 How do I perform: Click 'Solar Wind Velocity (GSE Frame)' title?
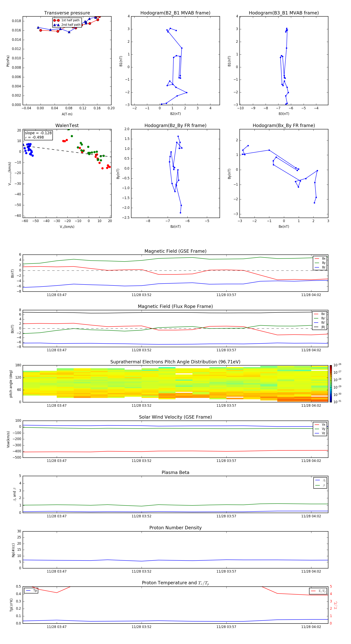(175, 417)
